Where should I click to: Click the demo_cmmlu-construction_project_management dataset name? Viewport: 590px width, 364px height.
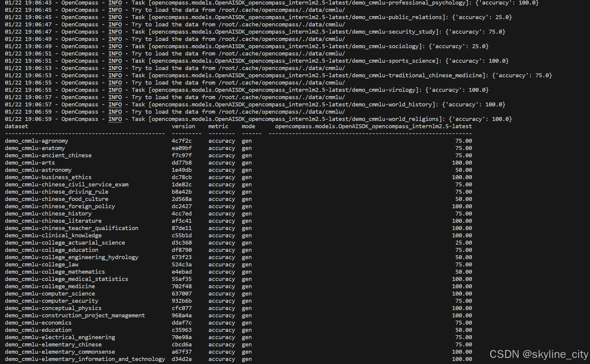75,316
